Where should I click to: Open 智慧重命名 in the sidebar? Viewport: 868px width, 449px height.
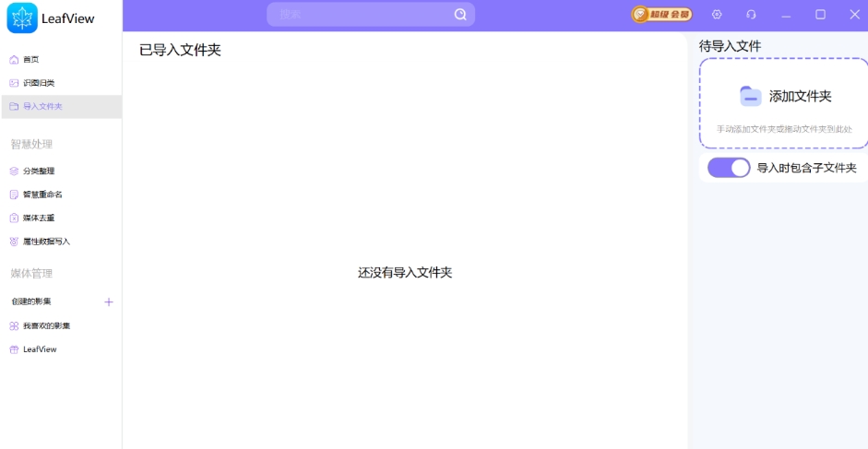(62, 195)
